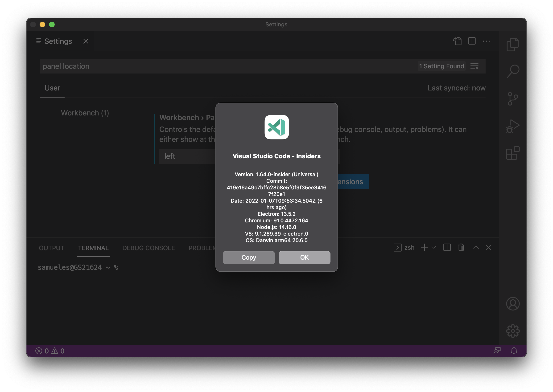553x392 pixels.
Task: Open notifications via the bell icon
Action: [514, 351]
